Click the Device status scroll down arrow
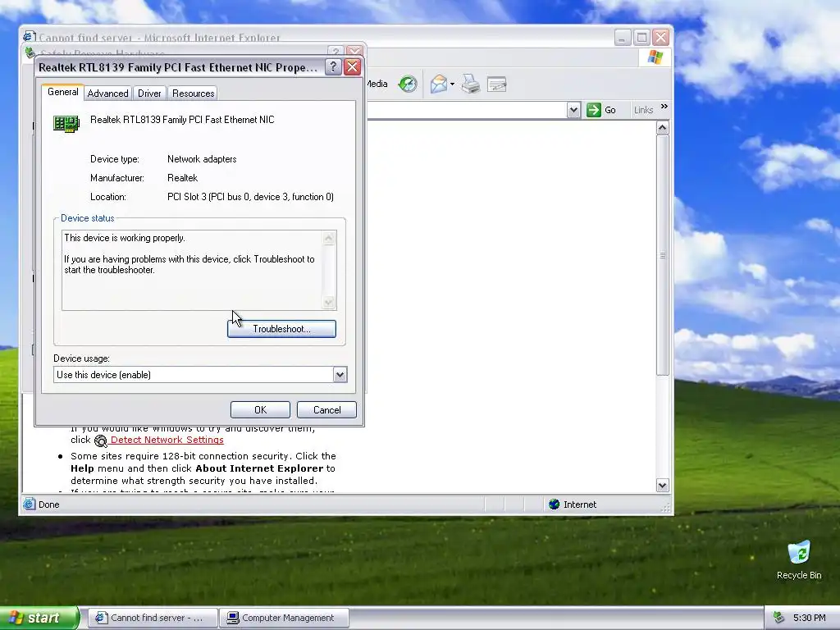The height and width of the screenshot is (630, 840). click(329, 303)
